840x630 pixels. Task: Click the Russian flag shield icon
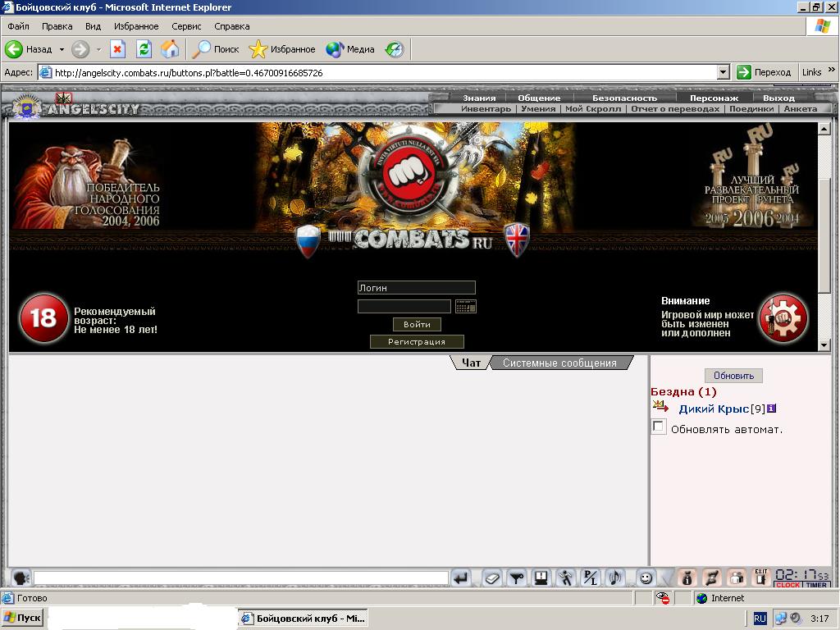(308, 240)
